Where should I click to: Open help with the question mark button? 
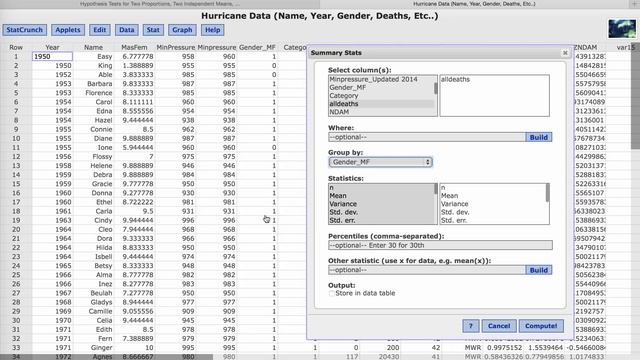coord(471,326)
